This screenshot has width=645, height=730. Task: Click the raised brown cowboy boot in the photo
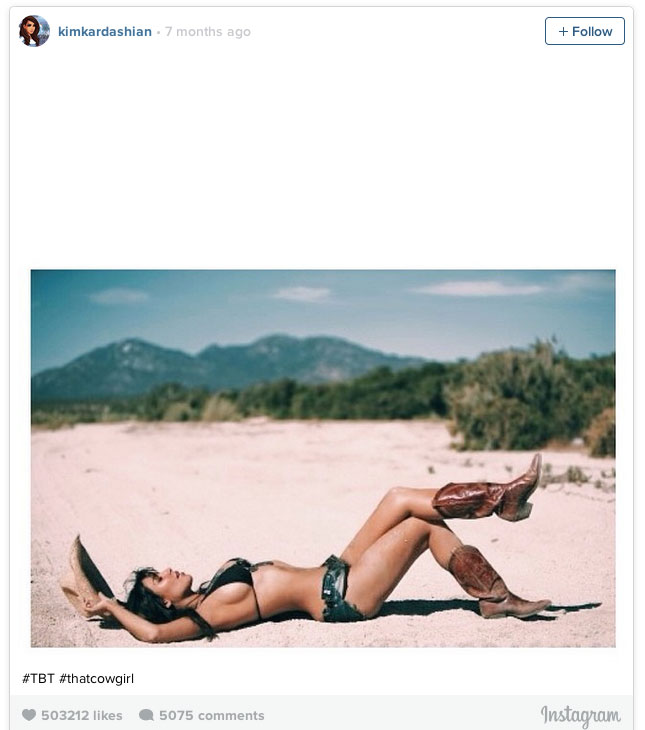tap(488, 493)
